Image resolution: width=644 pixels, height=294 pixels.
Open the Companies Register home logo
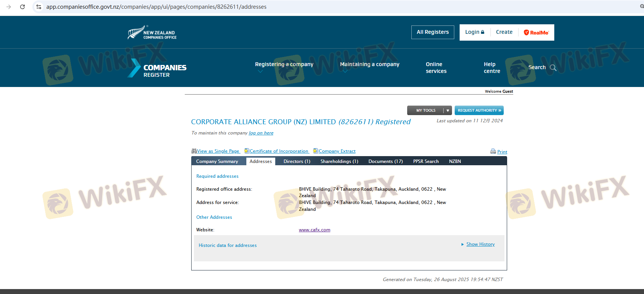pos(157,68)
